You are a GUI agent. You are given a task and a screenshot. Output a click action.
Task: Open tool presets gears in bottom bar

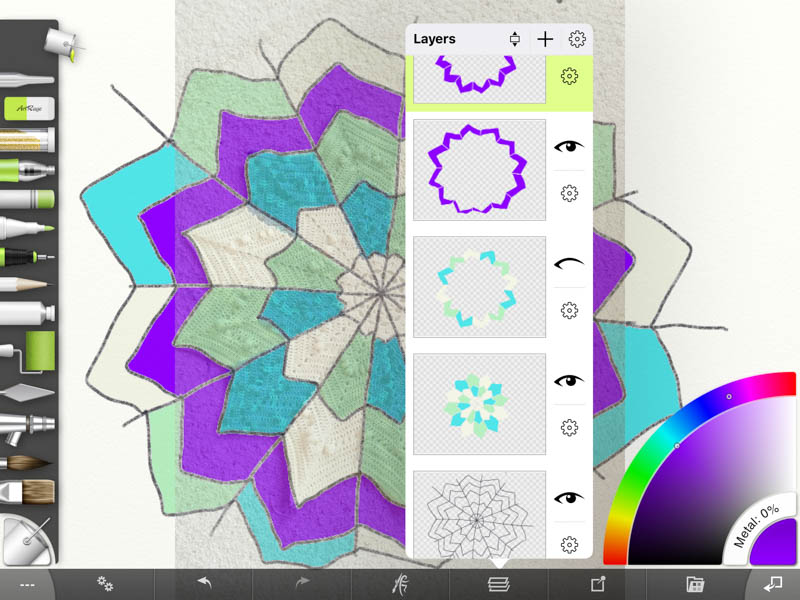pos(105,584)
